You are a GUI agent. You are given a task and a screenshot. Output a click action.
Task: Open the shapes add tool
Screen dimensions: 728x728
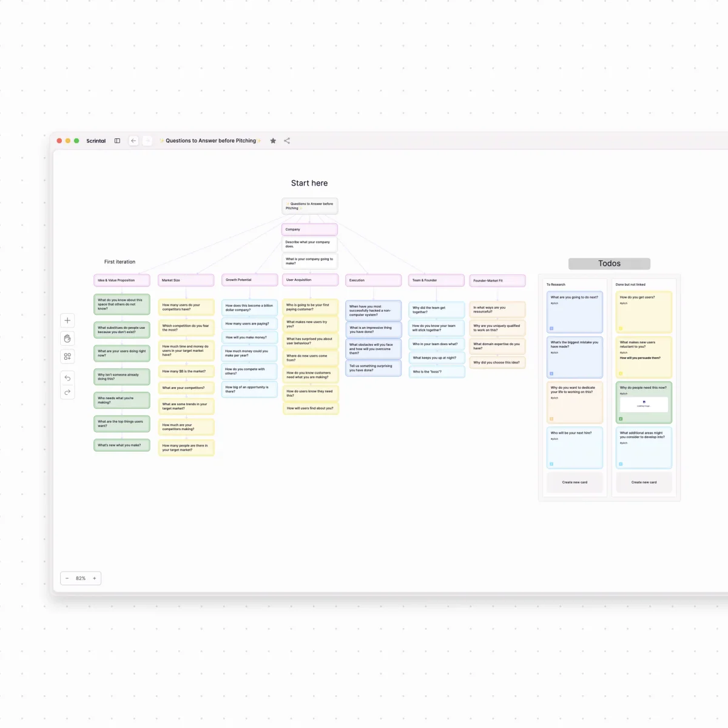[67, 357]
